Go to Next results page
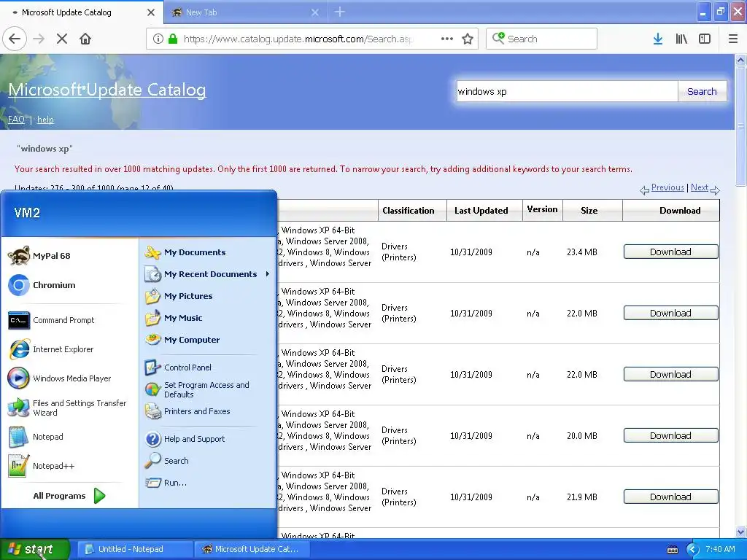Screen dimensions: 747x560 coord(700,187)
